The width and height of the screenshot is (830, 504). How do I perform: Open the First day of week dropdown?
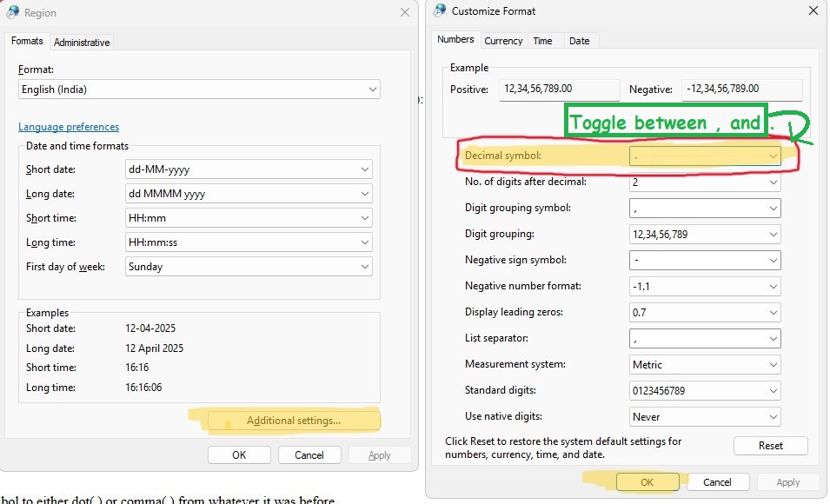[x=249, y=267]
